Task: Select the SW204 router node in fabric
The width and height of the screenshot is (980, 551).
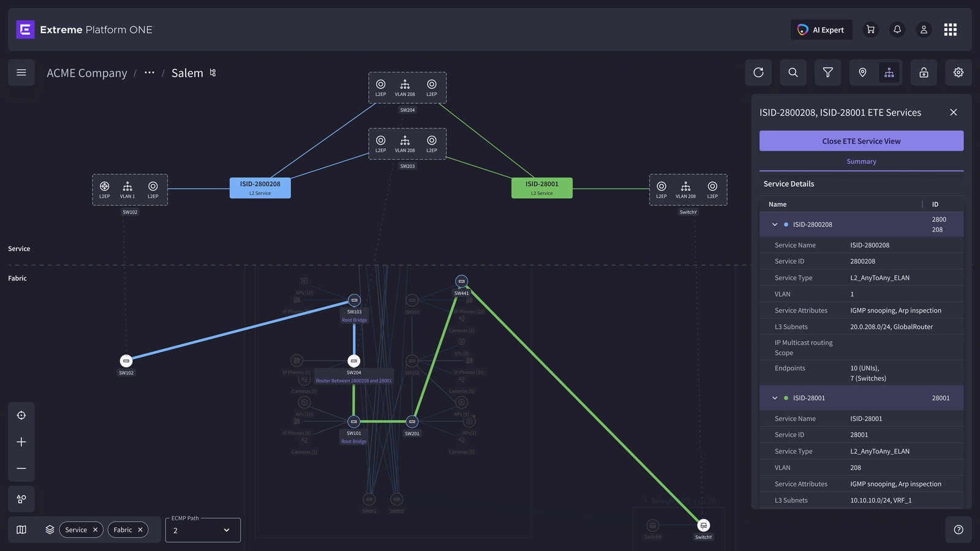Action: pos(353,361)
